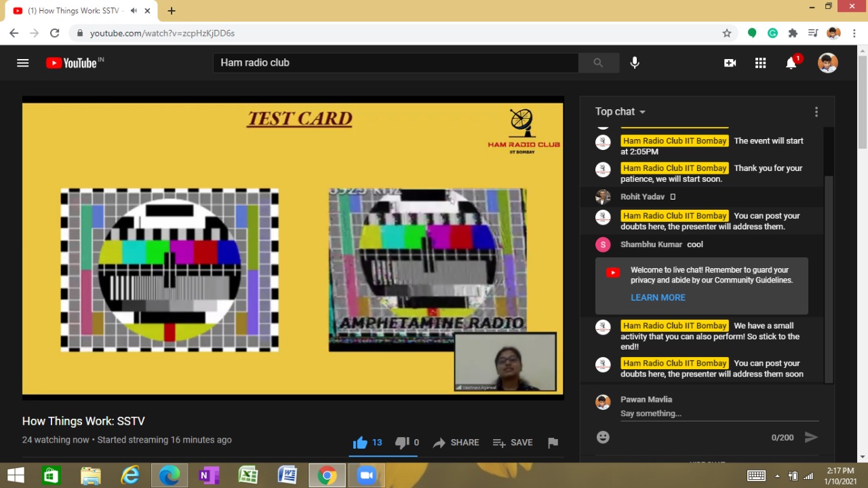Reload the page in Chrome
This screenshot has width=868, height=488.
(x=55, y=33)
